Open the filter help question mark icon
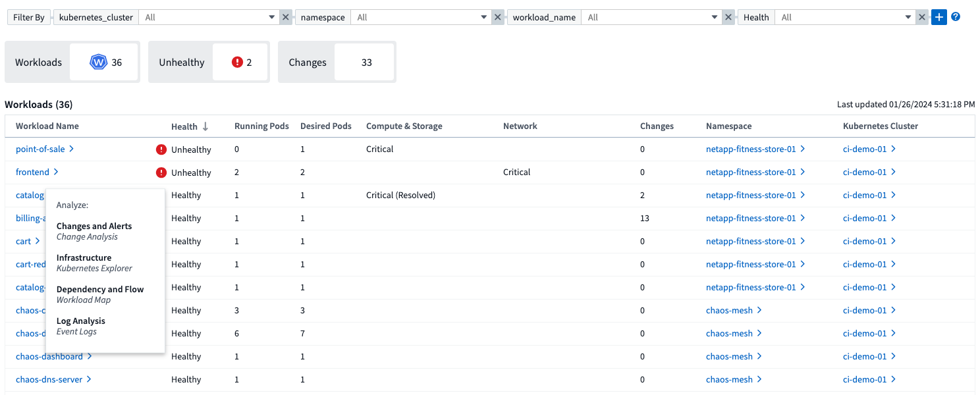 [x=956, y=17]
